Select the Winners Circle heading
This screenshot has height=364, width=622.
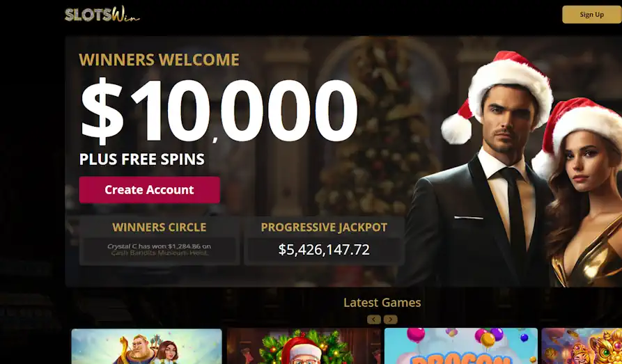pyautogui.click(x=159, y=227)
